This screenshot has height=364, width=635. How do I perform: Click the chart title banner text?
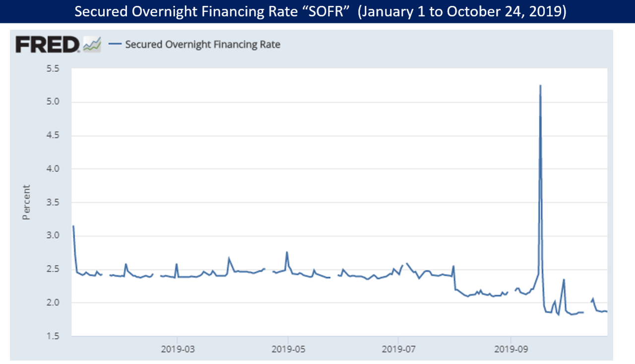coord(320,11)
